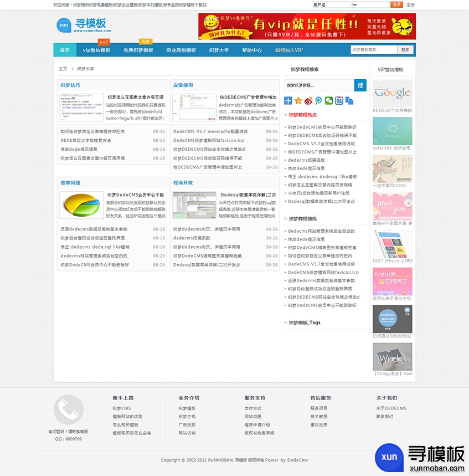The width and height of the screenshot is (469, 476).
Task: Share to WeChat green icon
Action: tap(328, 100)
